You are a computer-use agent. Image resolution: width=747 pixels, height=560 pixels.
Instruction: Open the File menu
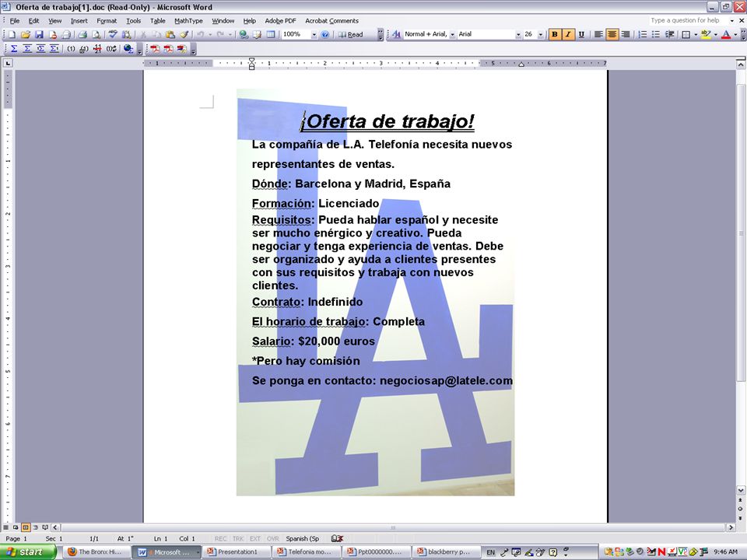click(15, 21)
